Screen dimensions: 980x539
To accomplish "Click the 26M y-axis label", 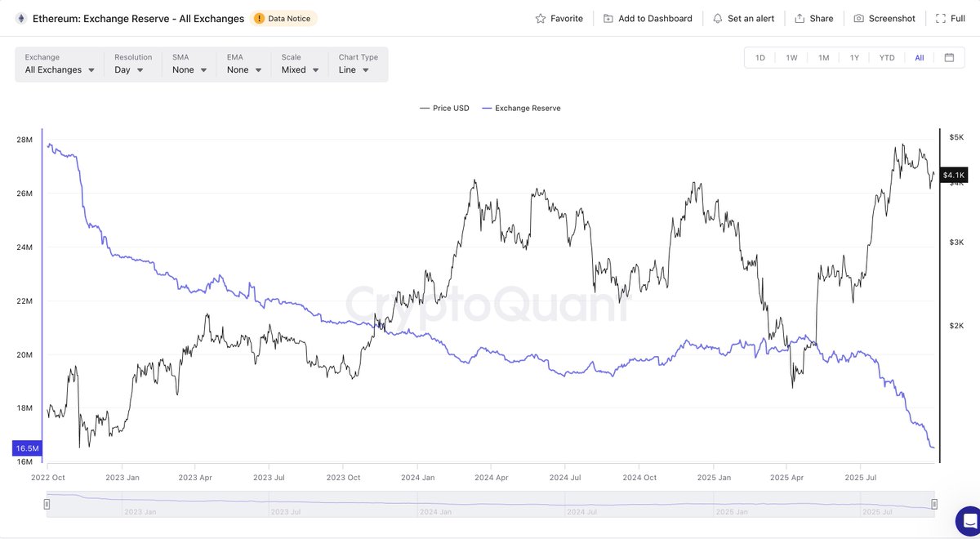I will coord(25,194).
